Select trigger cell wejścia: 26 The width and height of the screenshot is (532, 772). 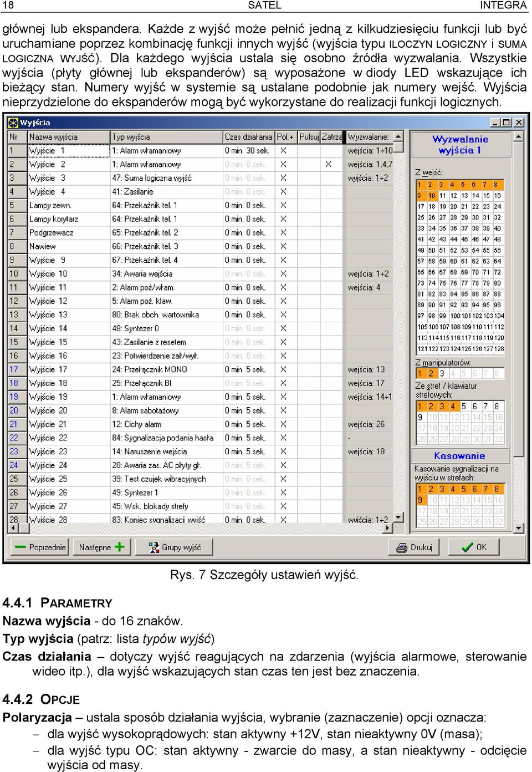(x=369, y=424)
